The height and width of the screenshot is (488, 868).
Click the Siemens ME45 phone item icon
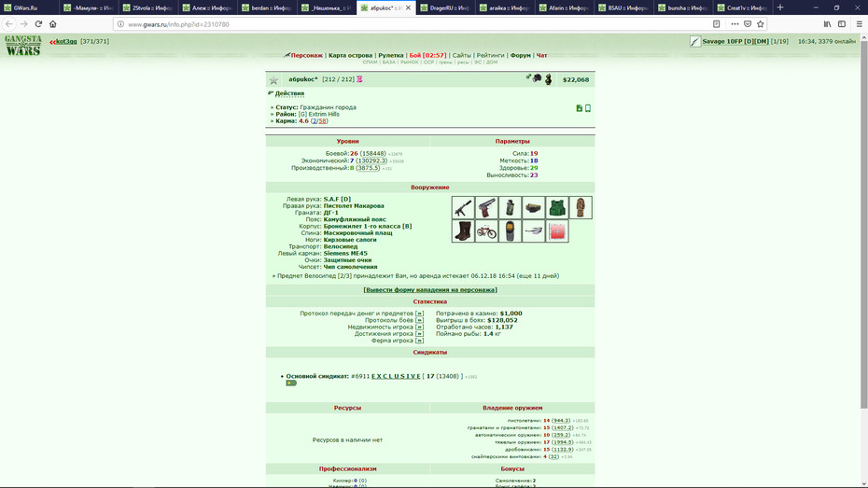pos(510,231)
